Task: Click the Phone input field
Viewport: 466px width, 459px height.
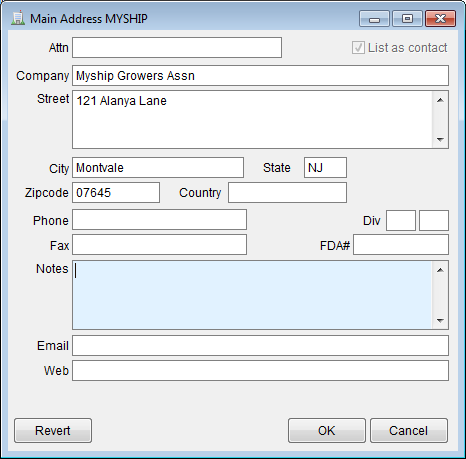Action: click(159, 220)
